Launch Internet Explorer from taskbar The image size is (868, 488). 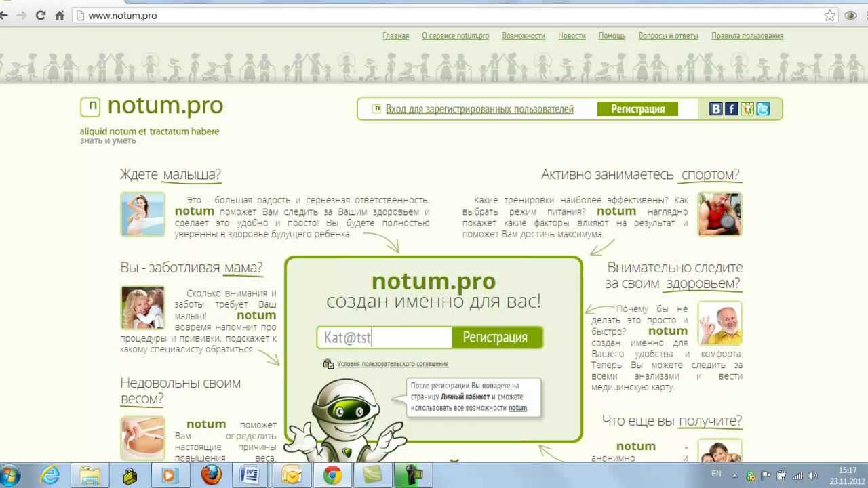(52, 476)
